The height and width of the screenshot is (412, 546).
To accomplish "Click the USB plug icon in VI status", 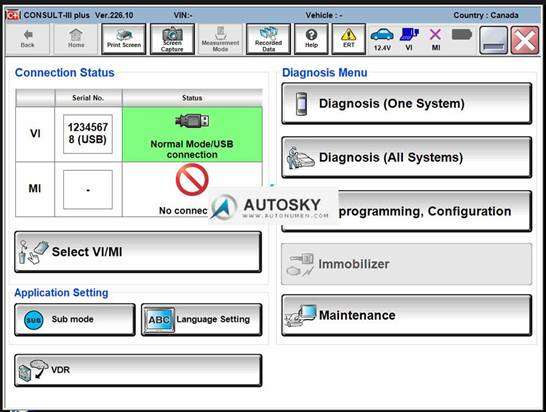I will pos(192,121).
